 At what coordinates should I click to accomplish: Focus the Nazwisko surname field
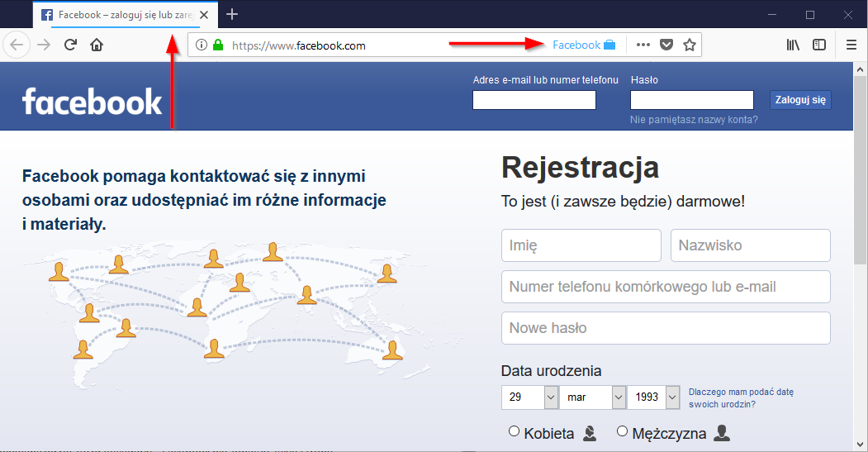coord(751,245)
